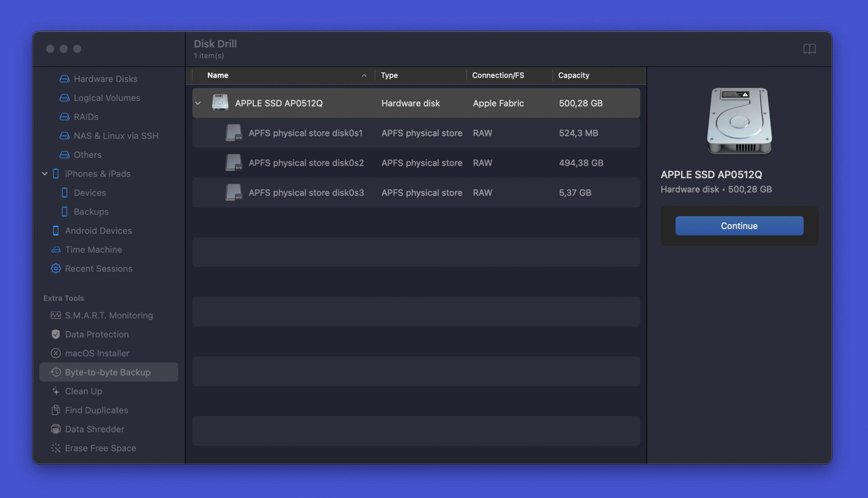Click the Devices phone icon

pos(64,193)
